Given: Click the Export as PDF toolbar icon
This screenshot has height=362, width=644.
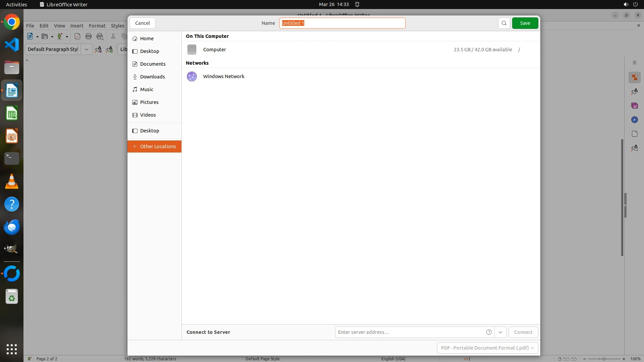Looking at the screenshot, I should (77, 37).
